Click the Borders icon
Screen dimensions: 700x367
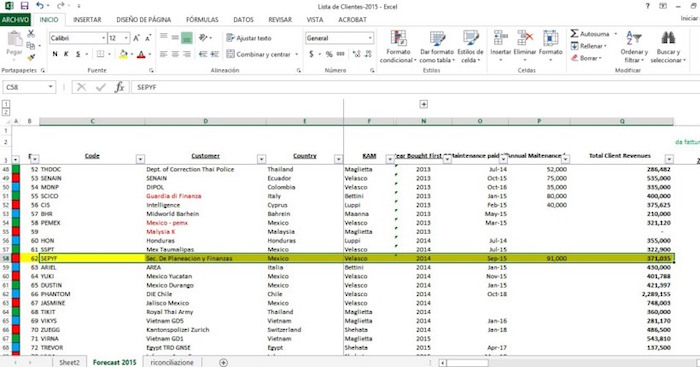[x=100, y=54]
